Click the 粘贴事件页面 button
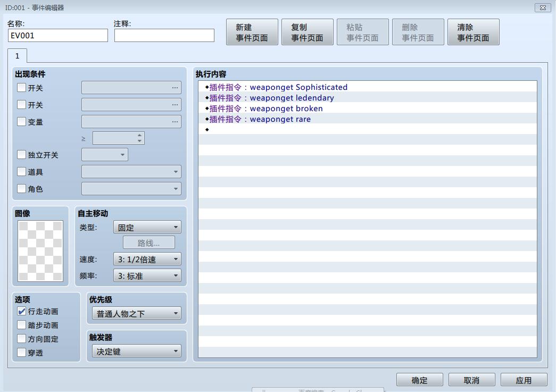 tap(363, 32)
